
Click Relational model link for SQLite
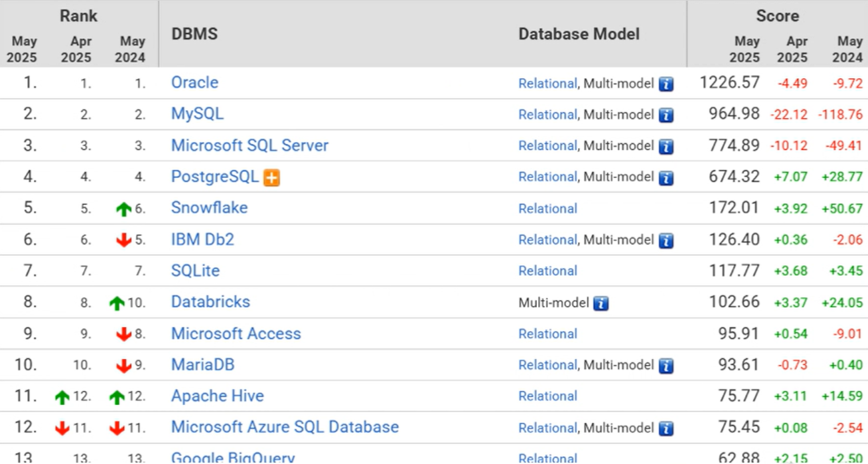(x=547, y=271)
